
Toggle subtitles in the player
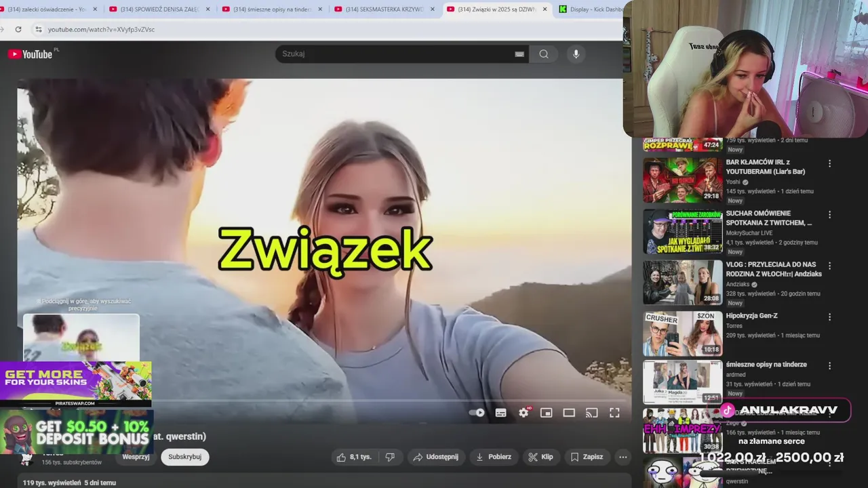(x=500, y=412)
